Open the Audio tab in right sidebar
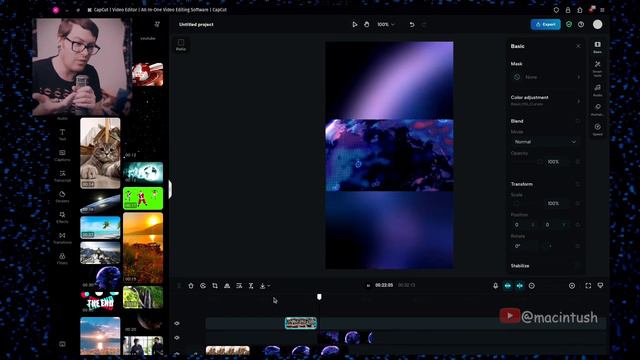The height and width of the screenshot is (360, 640). (598, 90)
